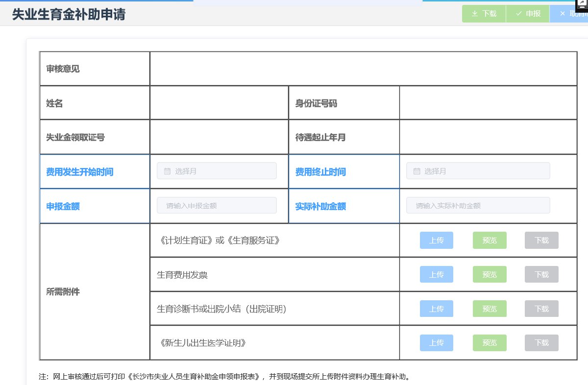Preview the 生育诊断书或出院小结 document
588x385 pixels.
tap(490, 309)
